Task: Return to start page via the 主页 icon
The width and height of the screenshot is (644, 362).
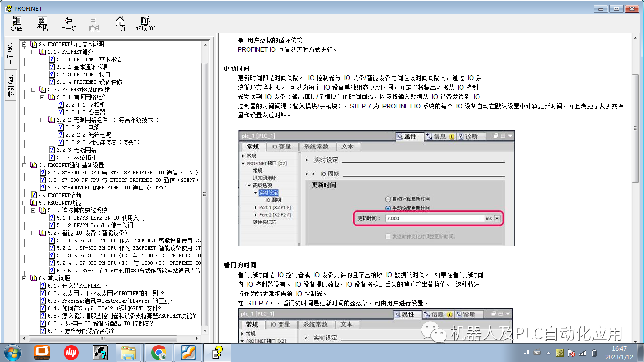Action: pos(119,23)
